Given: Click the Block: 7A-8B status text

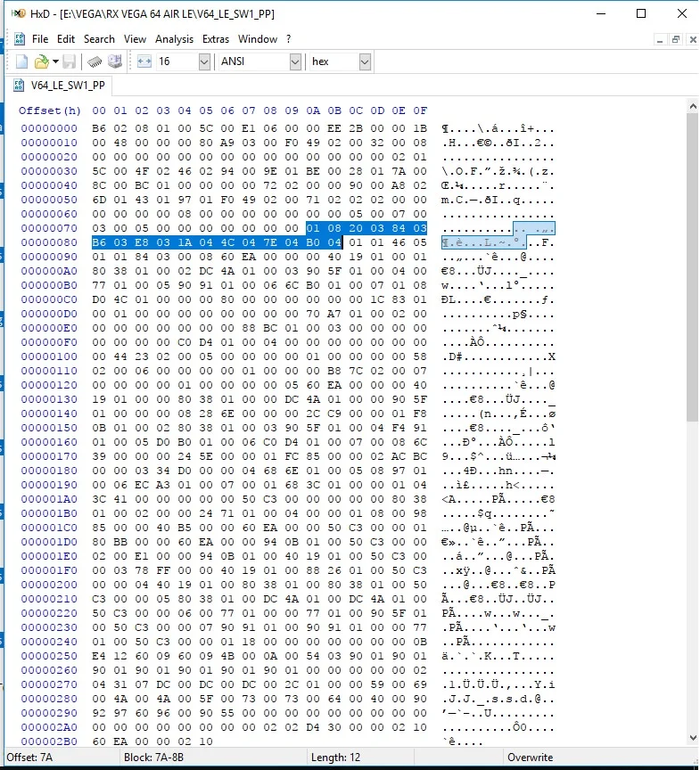Looking at the screenshot, I should pos(153,758).
